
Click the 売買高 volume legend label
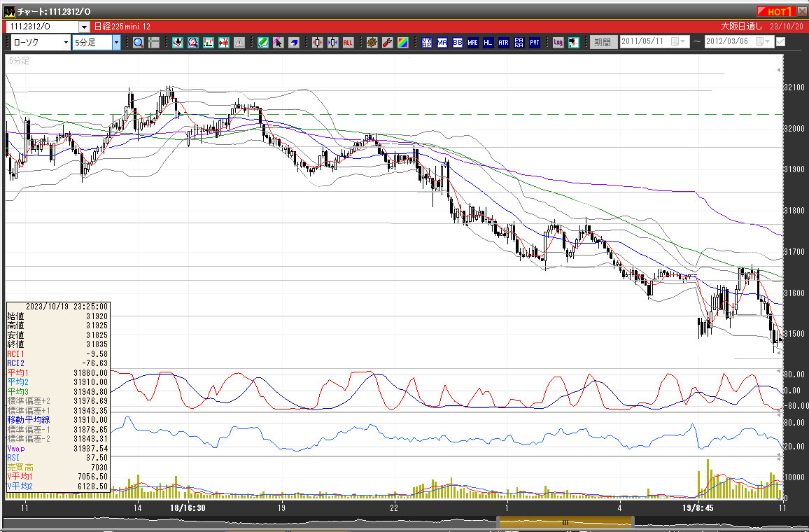(x=20, y=468)
